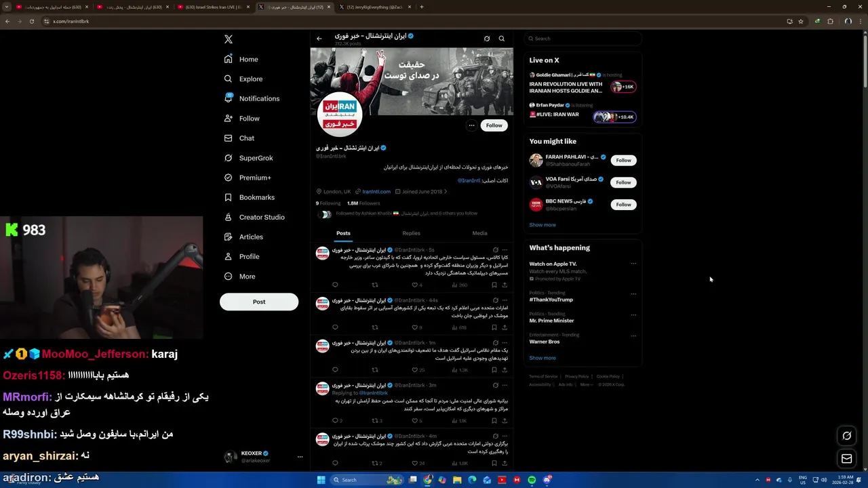Open the Articles icon

[x=229, y=237]
